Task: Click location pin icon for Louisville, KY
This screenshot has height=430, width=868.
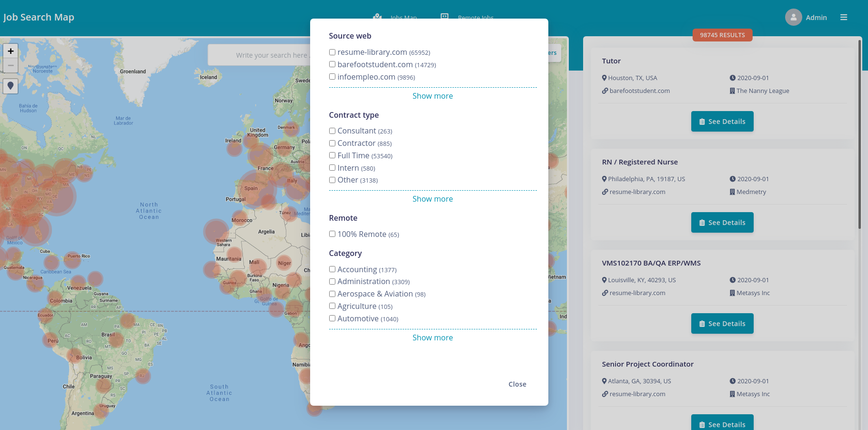Action: point(604,280)
